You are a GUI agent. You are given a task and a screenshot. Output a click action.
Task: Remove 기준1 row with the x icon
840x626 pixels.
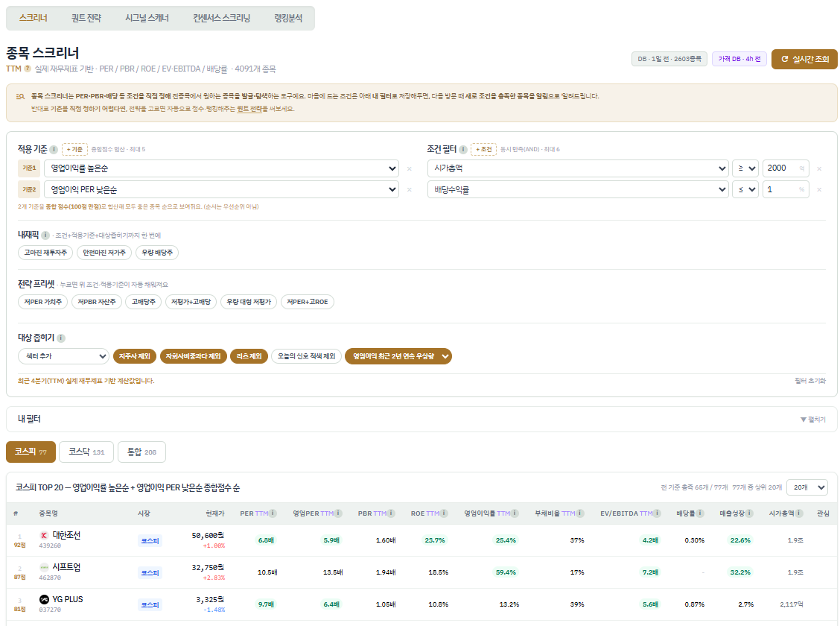[x=410, y=169]
